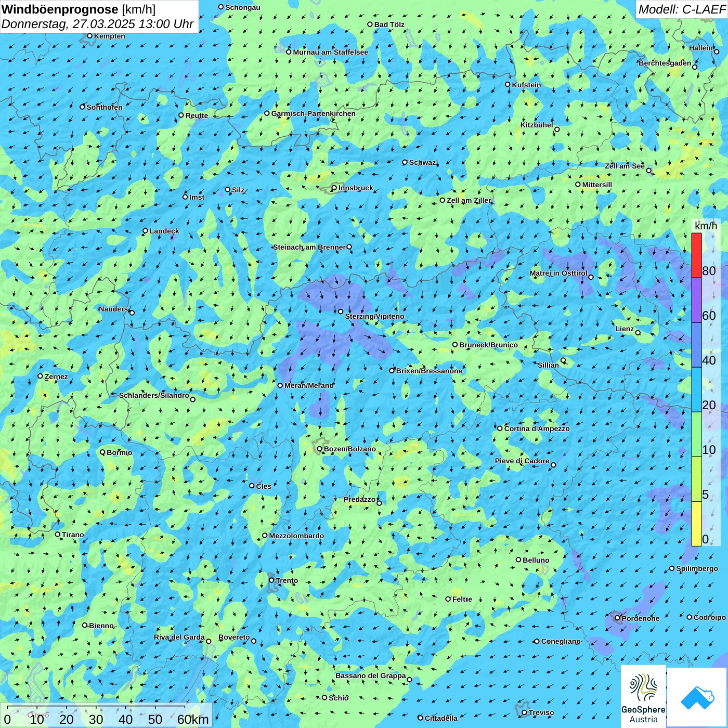Click the 'Riva del Garda' label
The image size is (728, 728).
pyautogui.click(x=179, y=637)
